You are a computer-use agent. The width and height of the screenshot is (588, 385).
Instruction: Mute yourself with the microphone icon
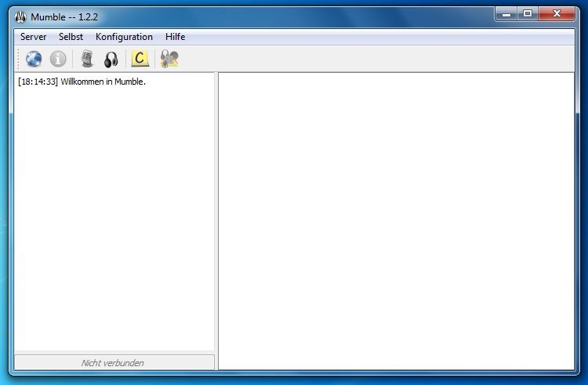87,60
